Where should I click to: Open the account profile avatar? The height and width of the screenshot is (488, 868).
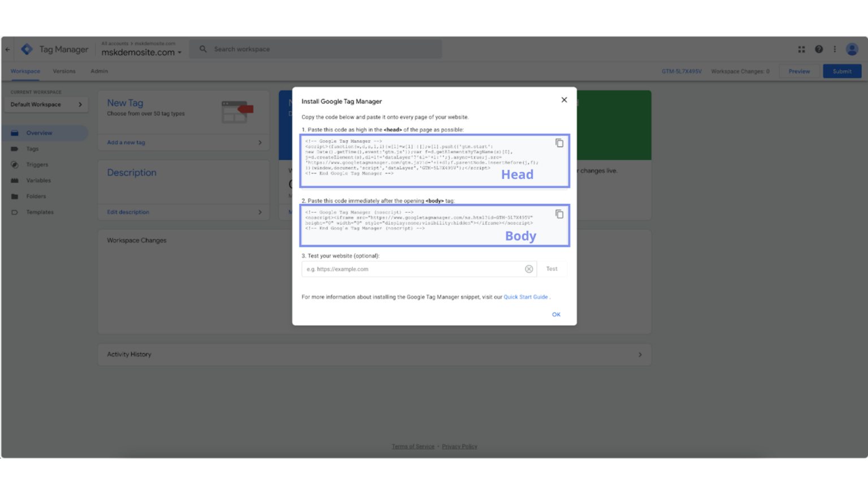[852, 49]
